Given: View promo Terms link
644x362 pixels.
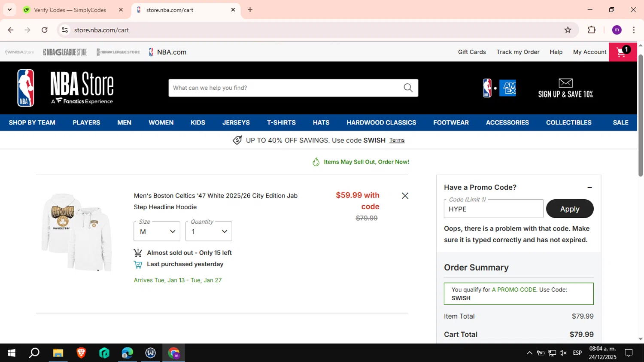Looking at the screenshot, I should [397, 140].
